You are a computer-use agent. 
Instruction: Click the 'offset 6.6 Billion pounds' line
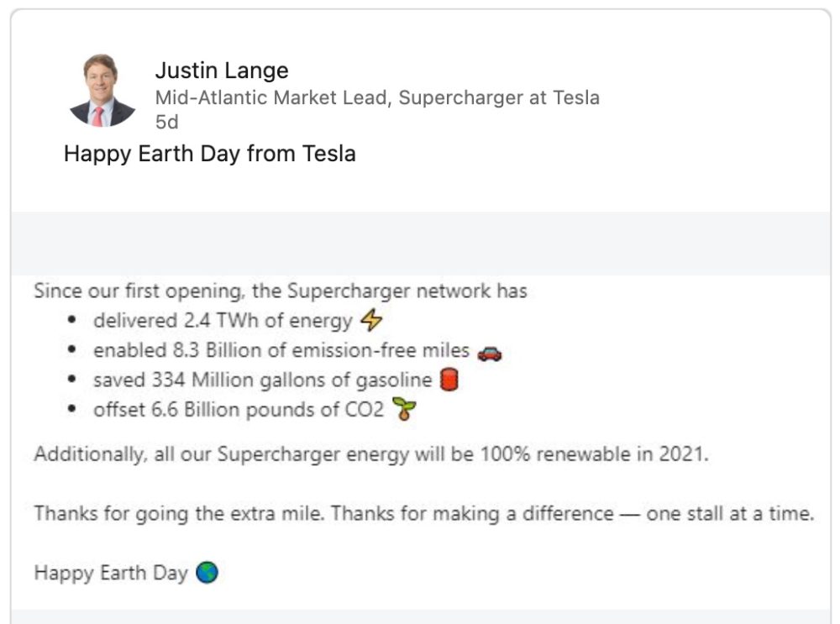pyautogui.click(x=239, y=411)
